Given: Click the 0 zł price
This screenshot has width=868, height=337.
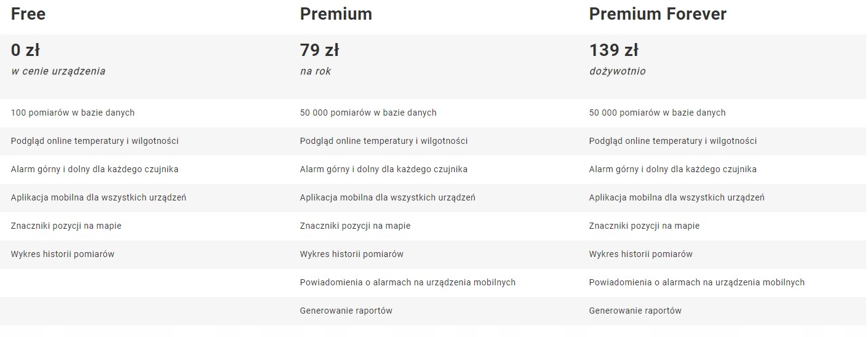Looking at the screenshot, I should pyautogui.click(x=25, y=50).
